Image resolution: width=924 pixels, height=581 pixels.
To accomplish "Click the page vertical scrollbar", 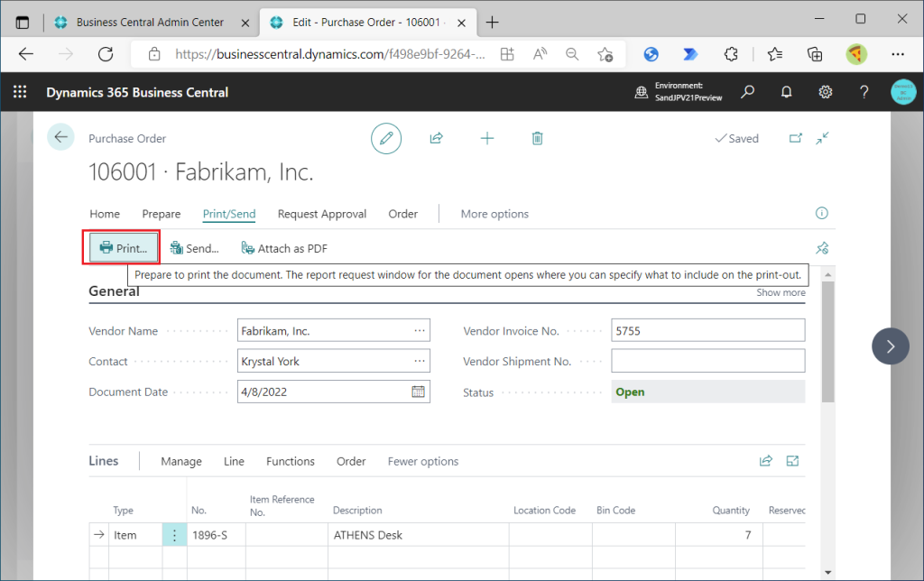I will click(x=828, y=342).
